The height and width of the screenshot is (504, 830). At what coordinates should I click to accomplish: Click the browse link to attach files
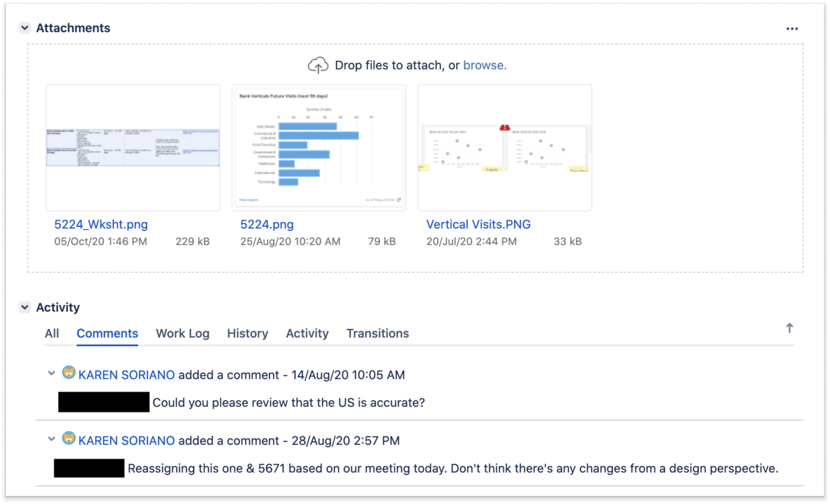click(x=484, y=65)
